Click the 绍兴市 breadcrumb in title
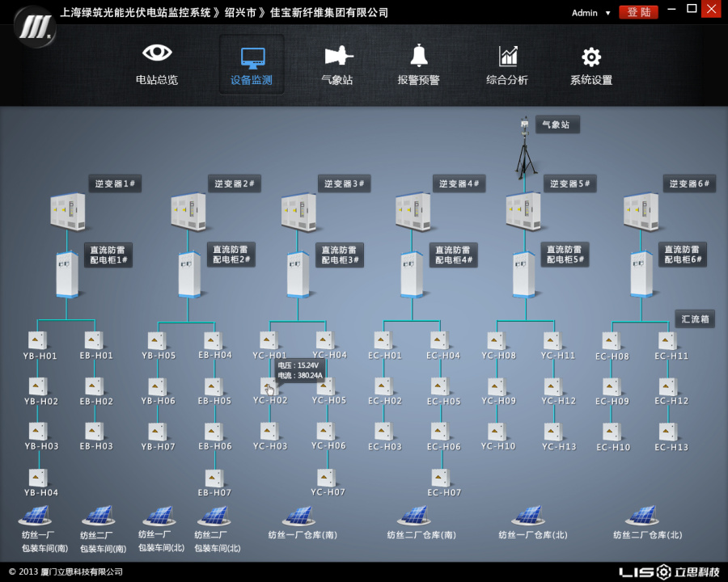This screenshot has height=582, width=728. (x=240, y=13)
